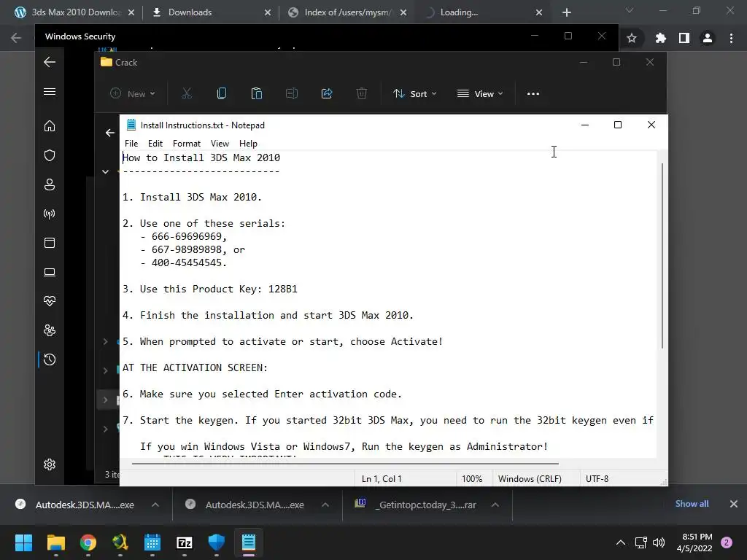Open Notepad Edit menu
This screenshot has height=560, width=747.
pyautogui.click(x=155, y=144)
